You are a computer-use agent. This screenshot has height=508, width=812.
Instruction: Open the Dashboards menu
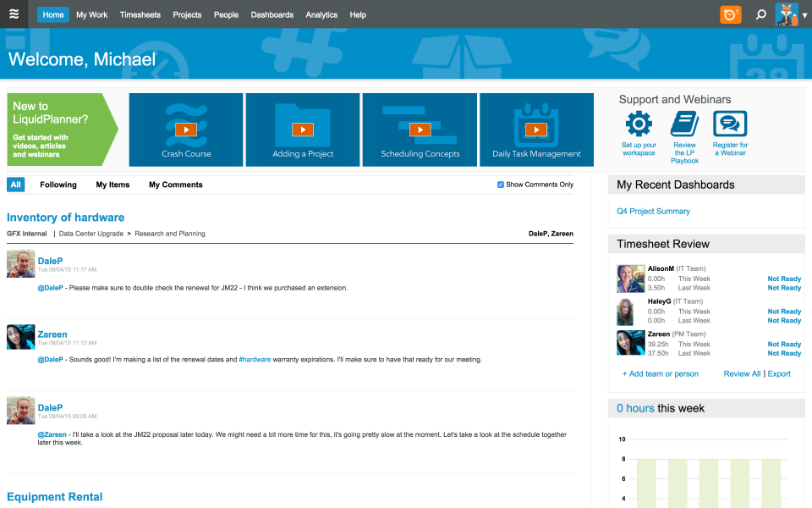[272, 14]
